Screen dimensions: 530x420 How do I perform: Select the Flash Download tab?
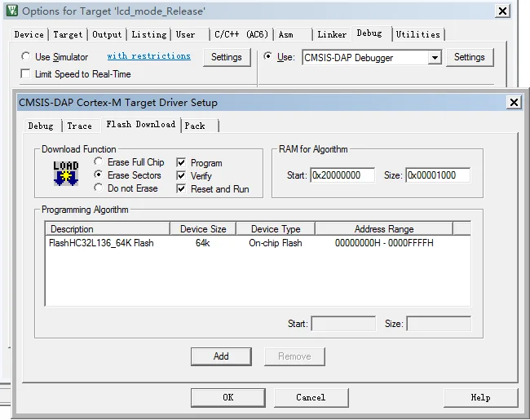141,125
